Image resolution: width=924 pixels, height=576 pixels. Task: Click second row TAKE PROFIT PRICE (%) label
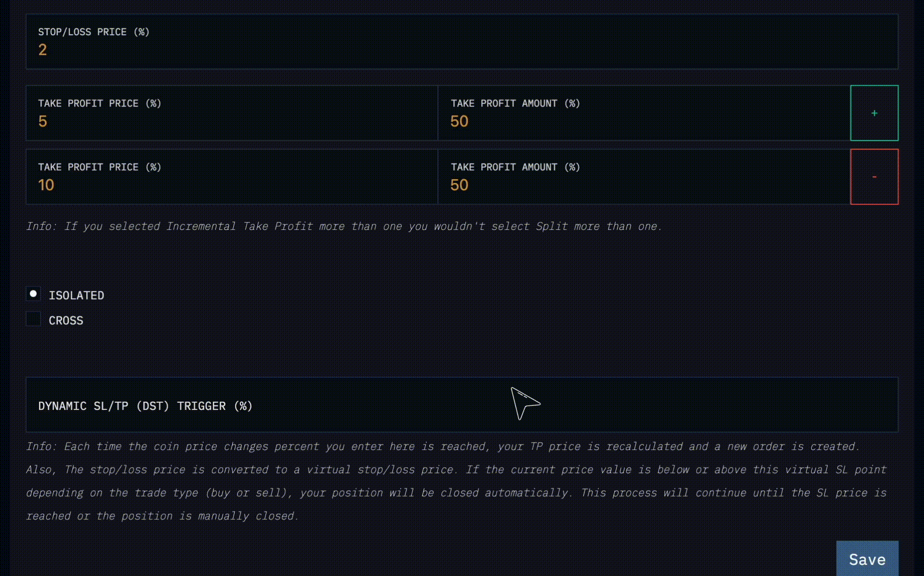tap(100, 167)
